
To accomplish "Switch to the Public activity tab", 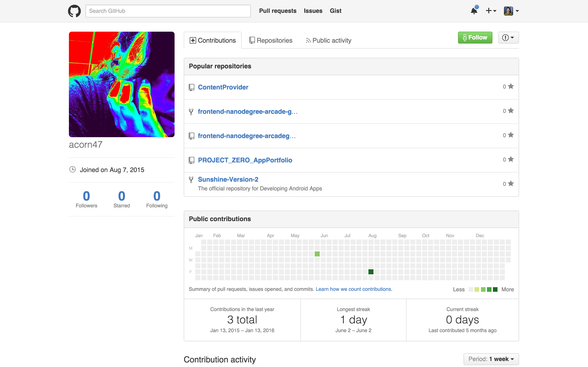I will [x=328, y=41].
